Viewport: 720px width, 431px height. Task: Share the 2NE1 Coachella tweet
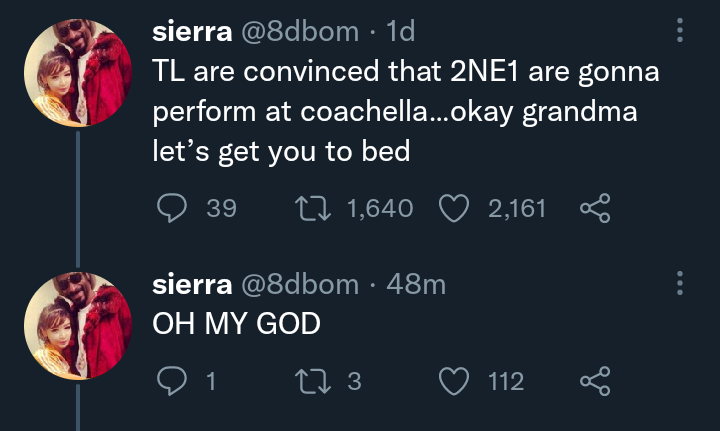tap(594, 208)
